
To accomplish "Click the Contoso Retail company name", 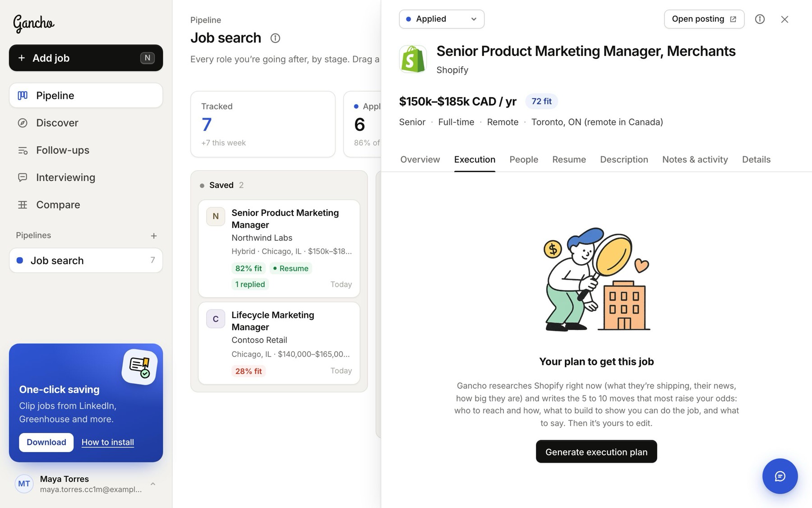I will (259, 340).
